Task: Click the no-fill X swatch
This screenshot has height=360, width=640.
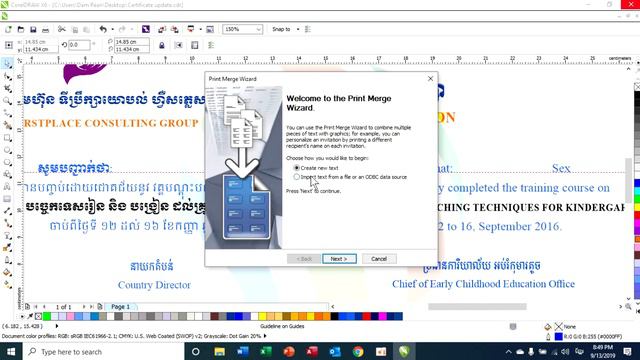Action: pos(38,316)
